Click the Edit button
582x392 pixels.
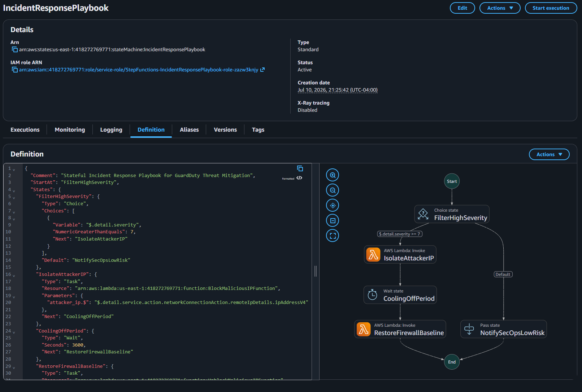click(462, 8)
